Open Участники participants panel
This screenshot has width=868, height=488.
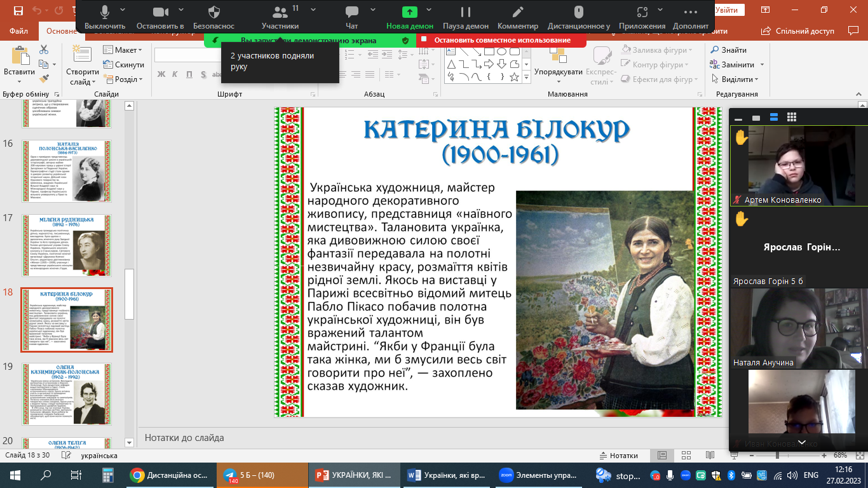pos(280,17)
